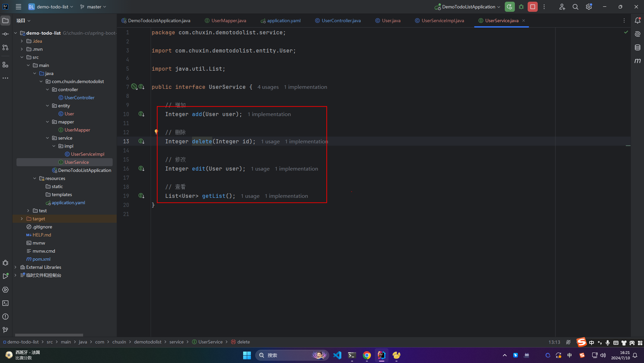Expand the .idea folder

point(22,41)
